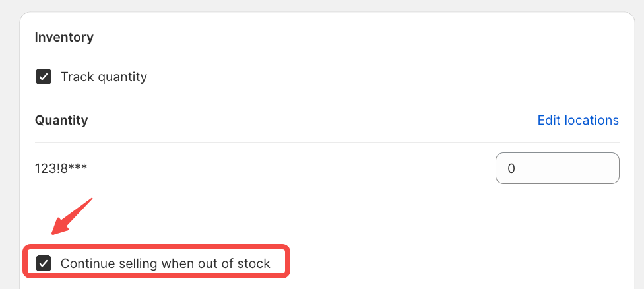Click the checkmark icon beside Track quantity
This screenshot has height=289, width=644.
(44, 77)
